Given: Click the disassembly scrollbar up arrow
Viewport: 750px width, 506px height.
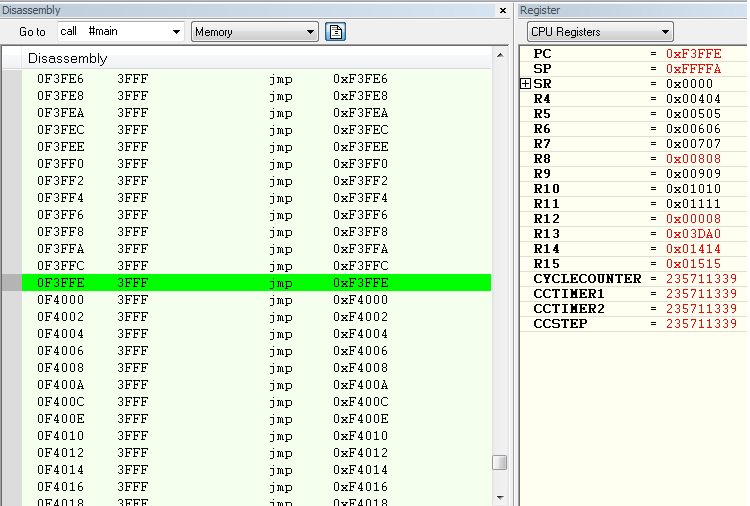Looking at the screenshot, I should (500, 55).
